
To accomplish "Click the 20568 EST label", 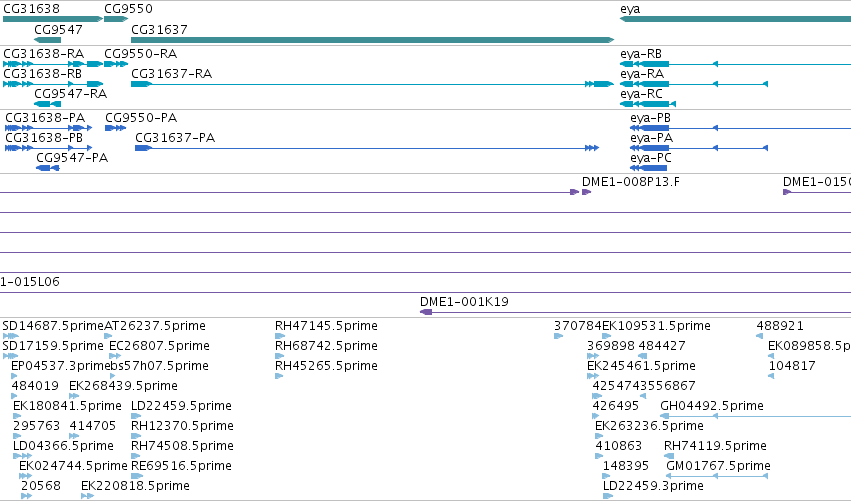I will point(41,485).
